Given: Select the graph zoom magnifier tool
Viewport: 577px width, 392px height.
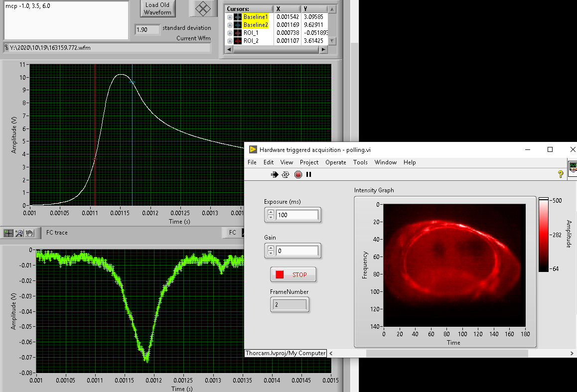Looking at the screenshot, I should point(19,233).
